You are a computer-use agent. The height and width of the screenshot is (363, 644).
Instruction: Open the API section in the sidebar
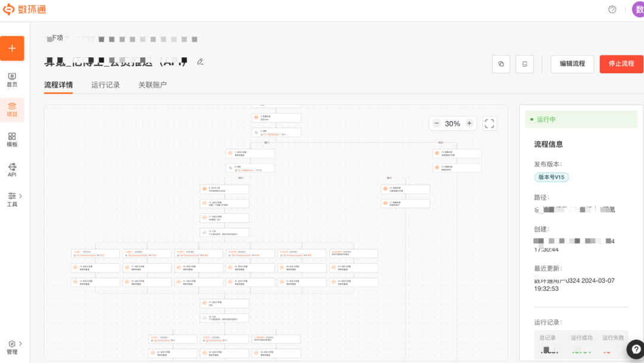[12, 170]
